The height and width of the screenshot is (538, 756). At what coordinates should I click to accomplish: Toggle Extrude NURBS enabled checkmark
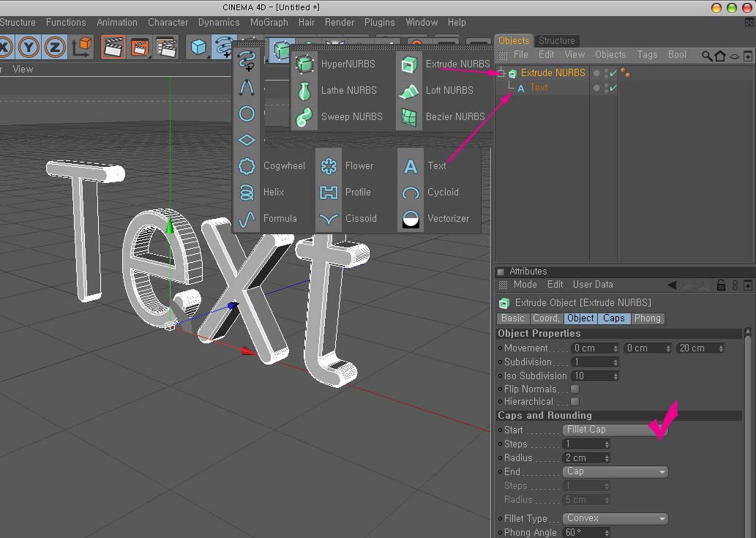click(x=613, y=73)
